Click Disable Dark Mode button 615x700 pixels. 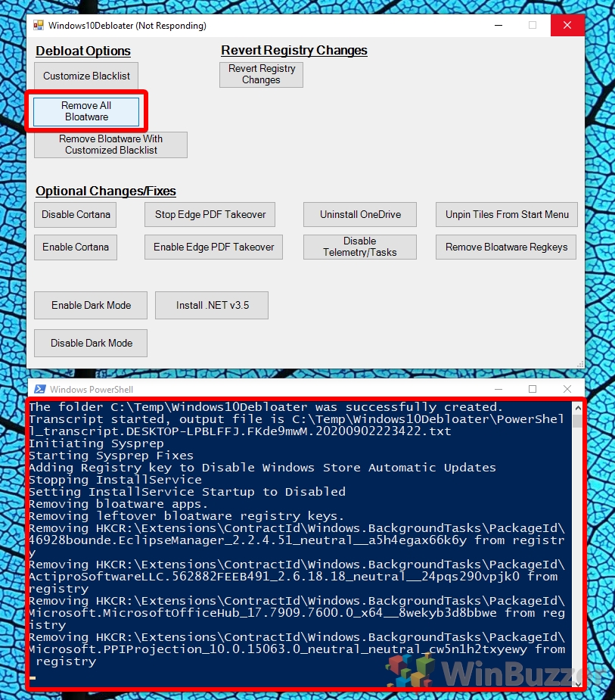[91, 344]
